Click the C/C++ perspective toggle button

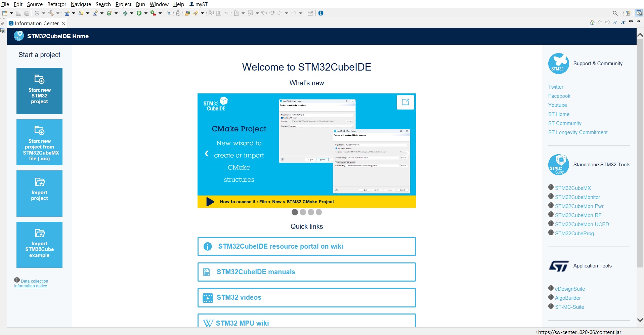tap(639, 13)
